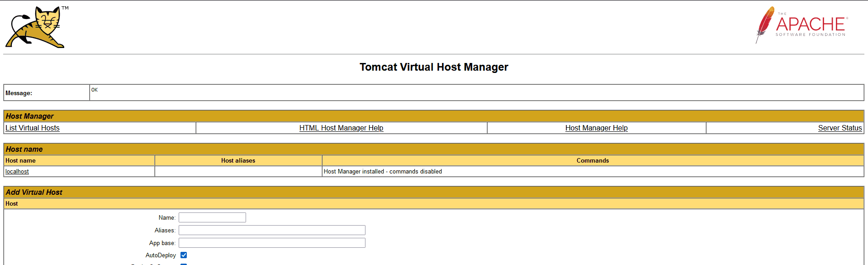Uncheck the AutoDeploy checkbox
The height and width of the screenshot is (265, 868).
pyautogui.click(x=184, y=255)
